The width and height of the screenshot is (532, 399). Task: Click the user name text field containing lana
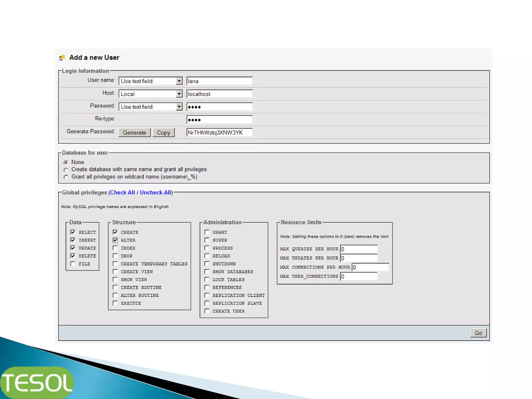click(220, 81)
